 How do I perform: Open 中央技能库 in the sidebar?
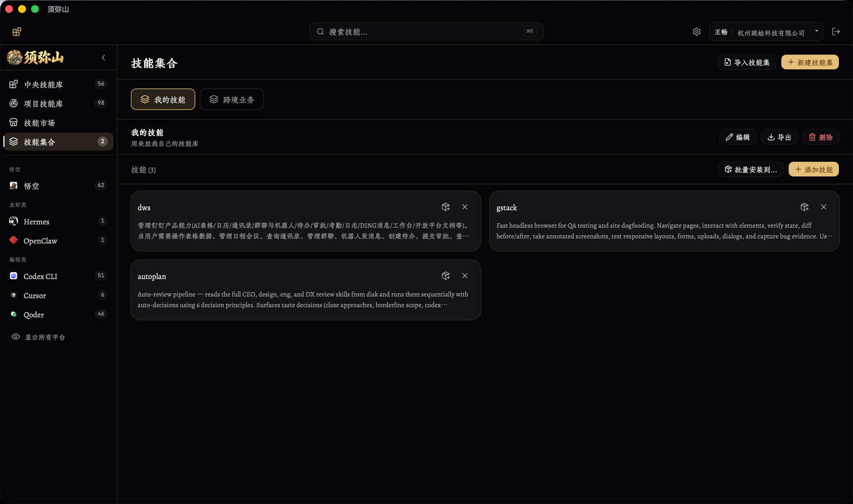(x=58, y=84)
